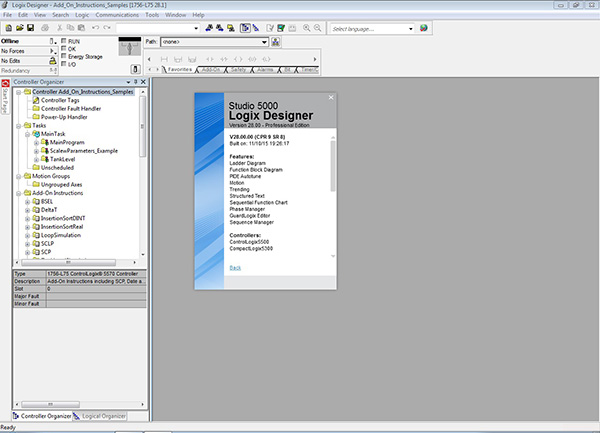
Task: Select the LoopSimulation add-on instruction
Action: 60,235
